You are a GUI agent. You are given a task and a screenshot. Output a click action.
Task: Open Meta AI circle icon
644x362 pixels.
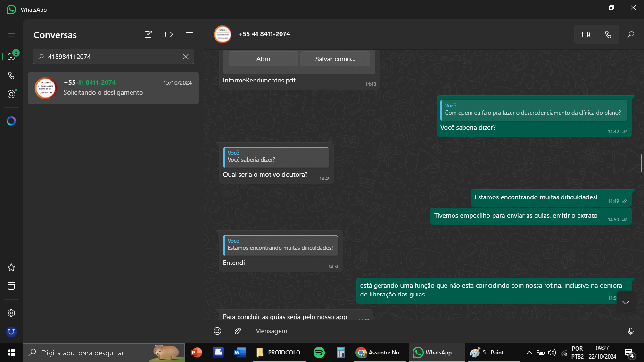11,121
